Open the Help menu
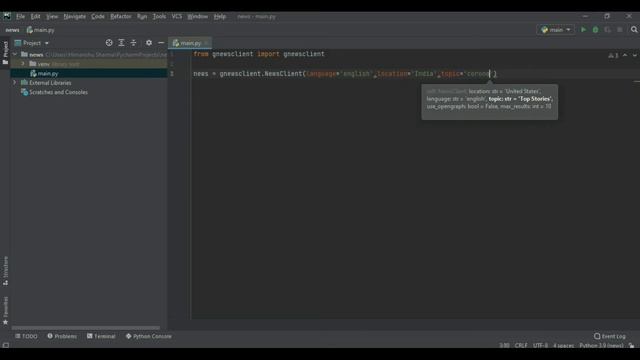This screenshot has width=640, height=360. point(220,16)
